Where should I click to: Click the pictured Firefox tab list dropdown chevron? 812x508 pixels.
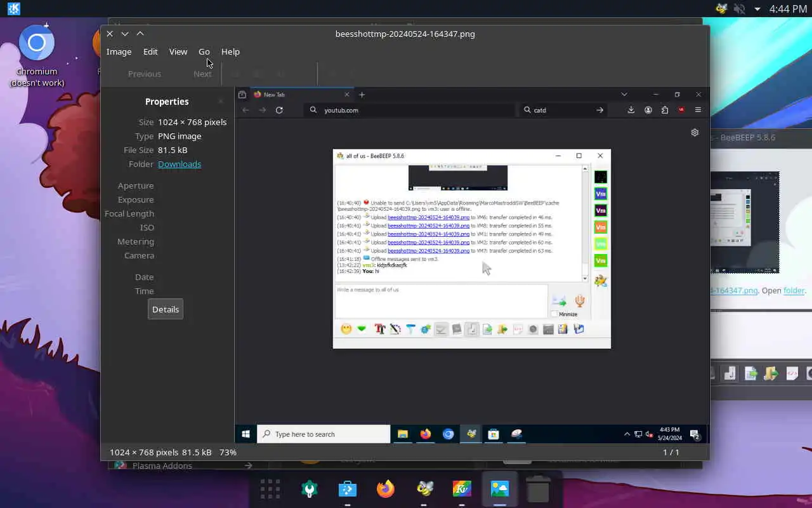pos(624,95)
